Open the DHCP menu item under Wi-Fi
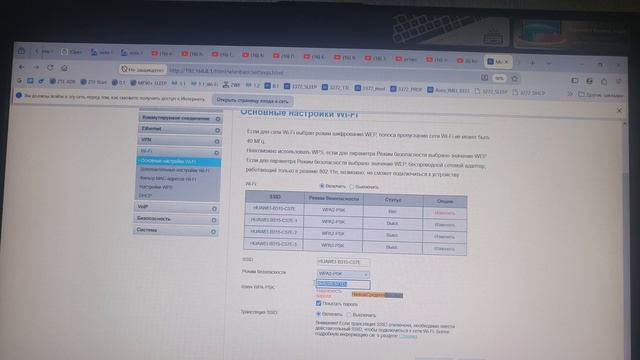The height and width of the screenshot is (360, 640). [145, 196]
